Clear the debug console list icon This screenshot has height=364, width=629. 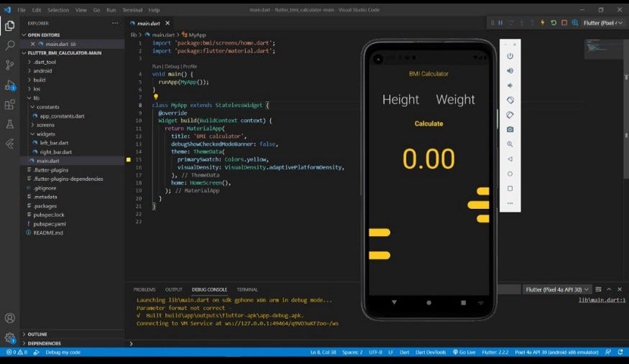coord(598,289)
